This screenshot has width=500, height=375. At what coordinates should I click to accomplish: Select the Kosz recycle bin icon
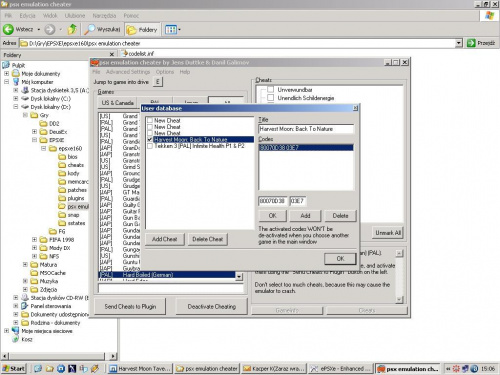[15, 339]
